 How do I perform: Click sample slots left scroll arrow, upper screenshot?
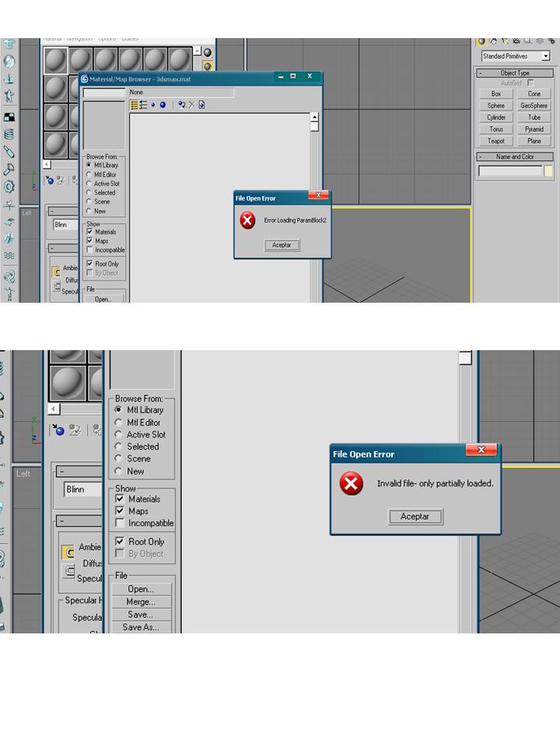(x=47, y=164)
